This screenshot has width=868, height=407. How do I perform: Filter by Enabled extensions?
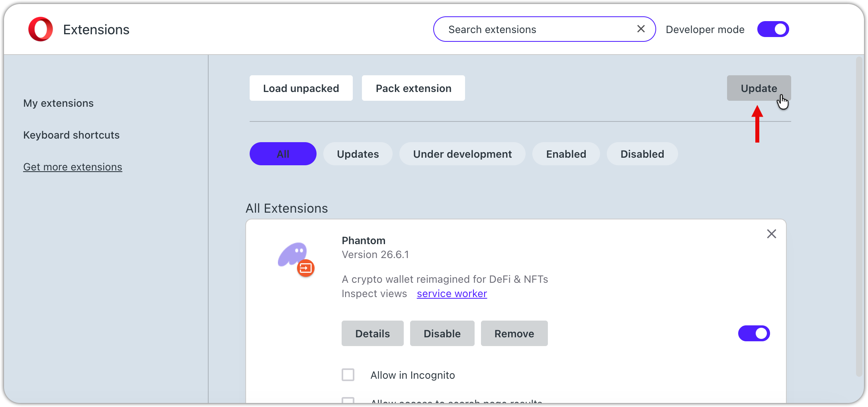click(x=566, y=154)
